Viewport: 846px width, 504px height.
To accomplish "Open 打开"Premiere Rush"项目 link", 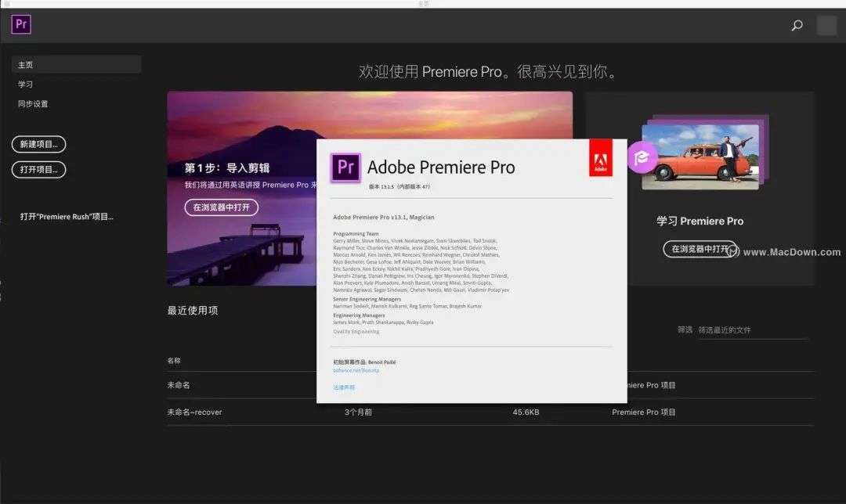I will point(67,217).
